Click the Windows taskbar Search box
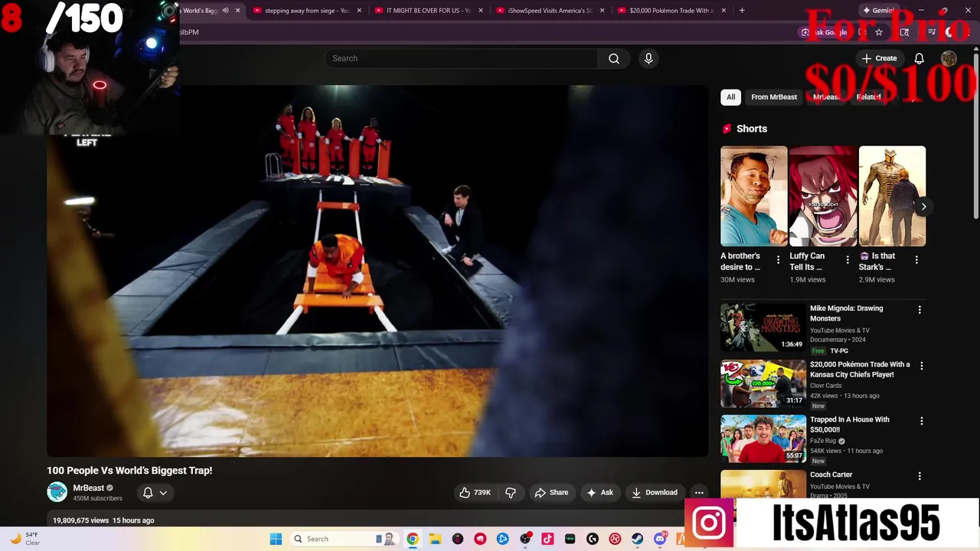Viewport: 980px width, 551px height. pyautogui.click(x=345, y=539)
